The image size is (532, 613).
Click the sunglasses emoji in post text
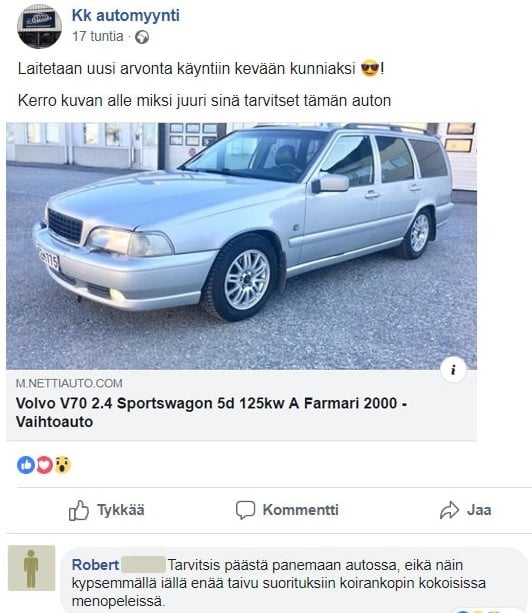(x=370, y=68)
